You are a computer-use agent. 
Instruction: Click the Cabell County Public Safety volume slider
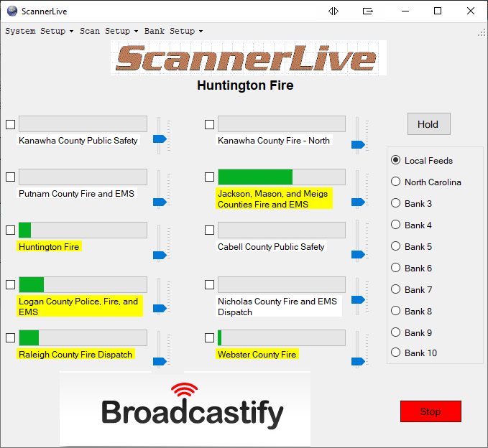pos(358,255)
